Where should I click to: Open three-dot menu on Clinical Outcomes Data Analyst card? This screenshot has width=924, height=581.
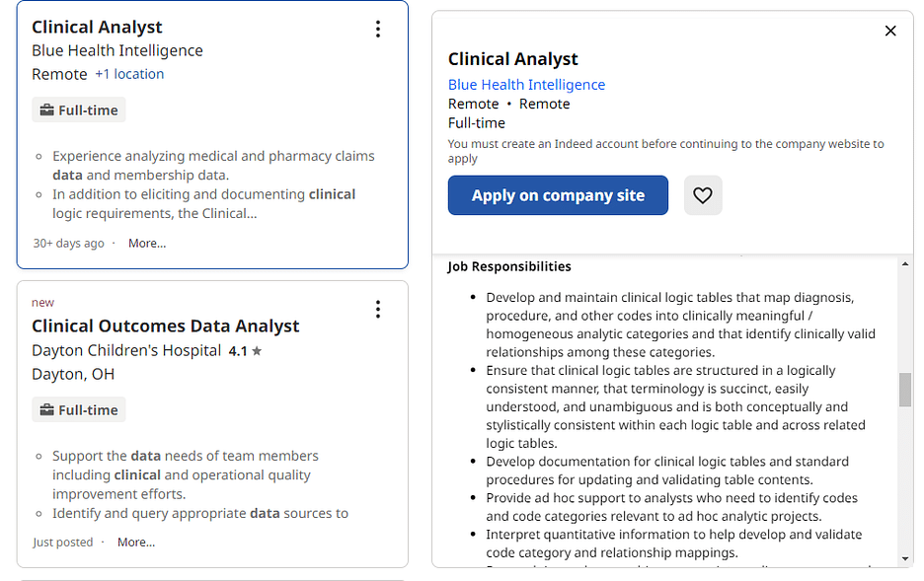[378, 309]
